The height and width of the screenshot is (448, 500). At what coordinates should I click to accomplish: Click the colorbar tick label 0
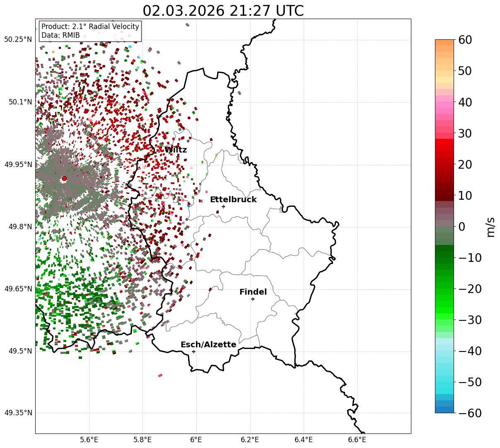[x=462, y=226]
